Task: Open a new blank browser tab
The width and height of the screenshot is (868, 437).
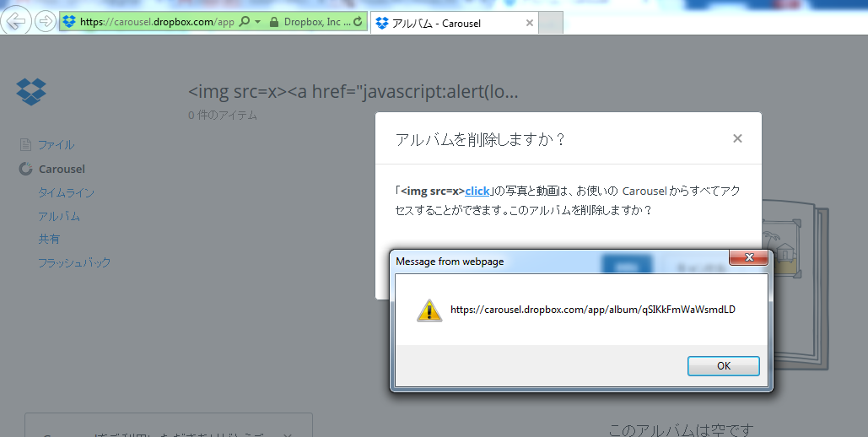Action: (551, 24)
